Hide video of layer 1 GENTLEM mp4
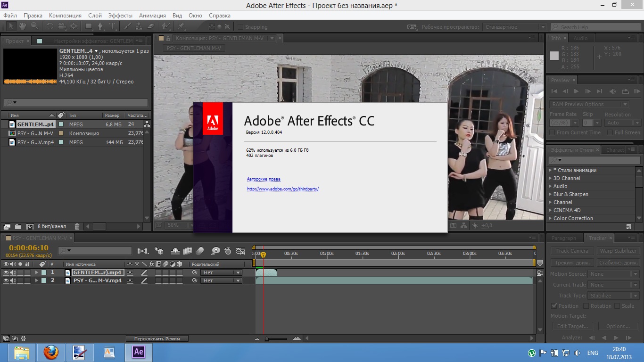The width and height of the screenshot is (644, 362). click(6, 272)
